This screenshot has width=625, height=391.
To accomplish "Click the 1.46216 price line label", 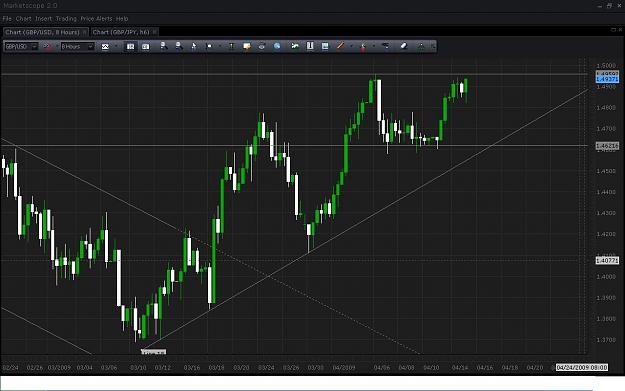I will tap(607, 146).
